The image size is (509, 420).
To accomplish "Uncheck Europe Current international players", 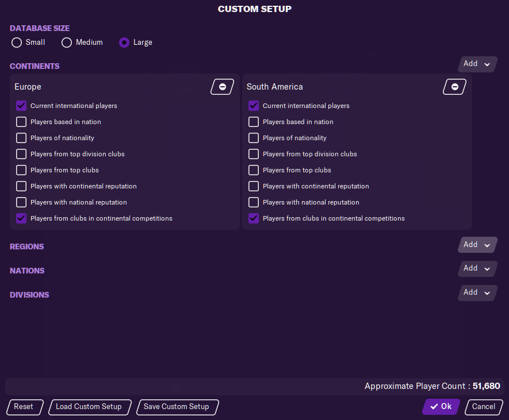I will point(21,106).
